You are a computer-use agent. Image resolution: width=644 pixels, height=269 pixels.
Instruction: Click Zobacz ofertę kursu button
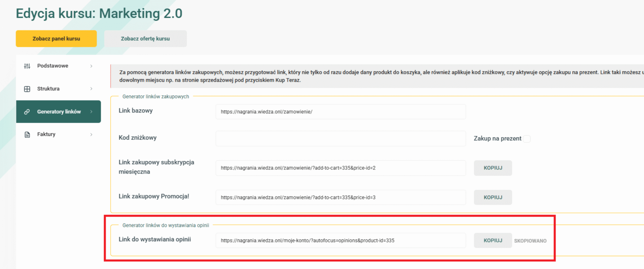coord(145,39)
